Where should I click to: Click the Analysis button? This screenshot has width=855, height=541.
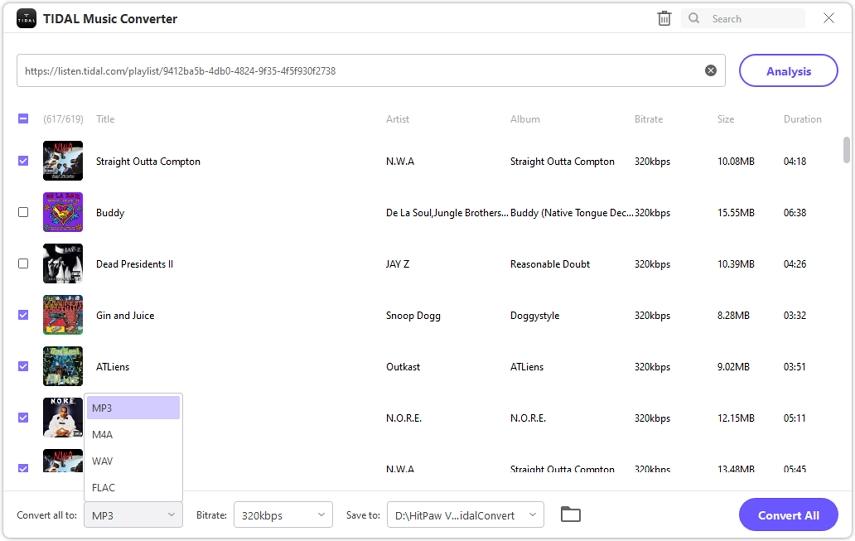pyautogui.click(x=788, y=71)
